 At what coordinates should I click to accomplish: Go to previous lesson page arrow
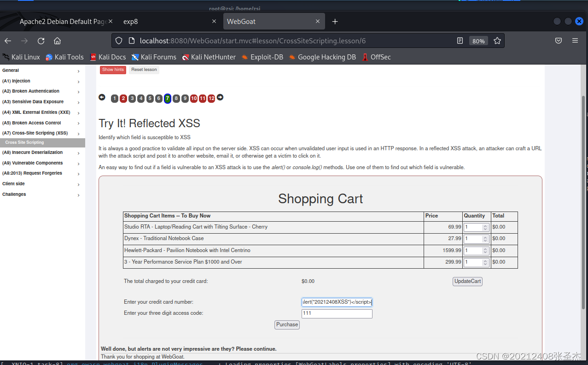(x=102, y=98)
